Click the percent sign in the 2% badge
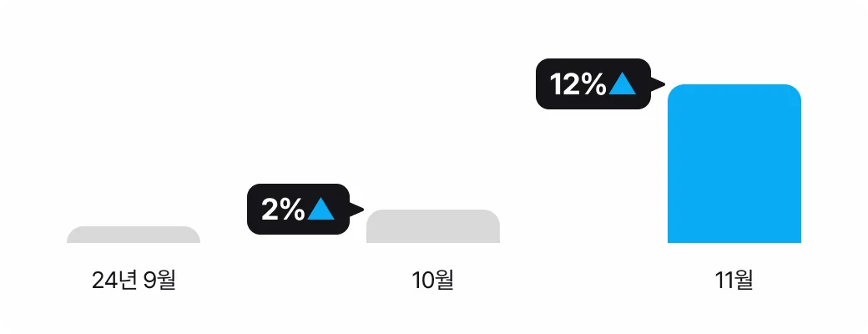 (x=291, y=209)
